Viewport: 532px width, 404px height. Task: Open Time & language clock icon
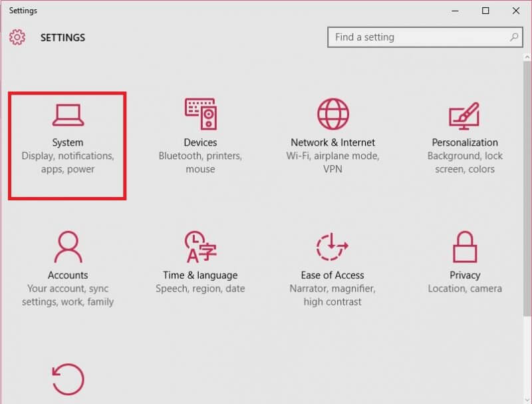(x=201, y=247)
